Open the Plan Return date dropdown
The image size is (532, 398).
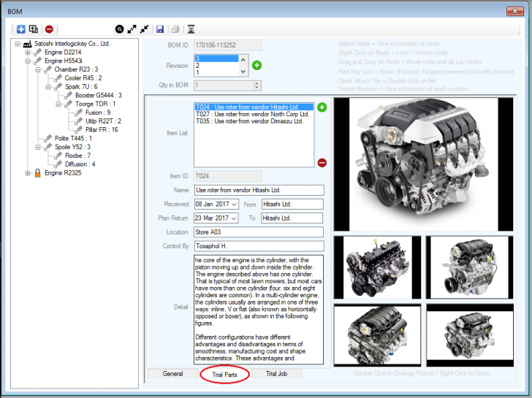click(x=233, y=218)
